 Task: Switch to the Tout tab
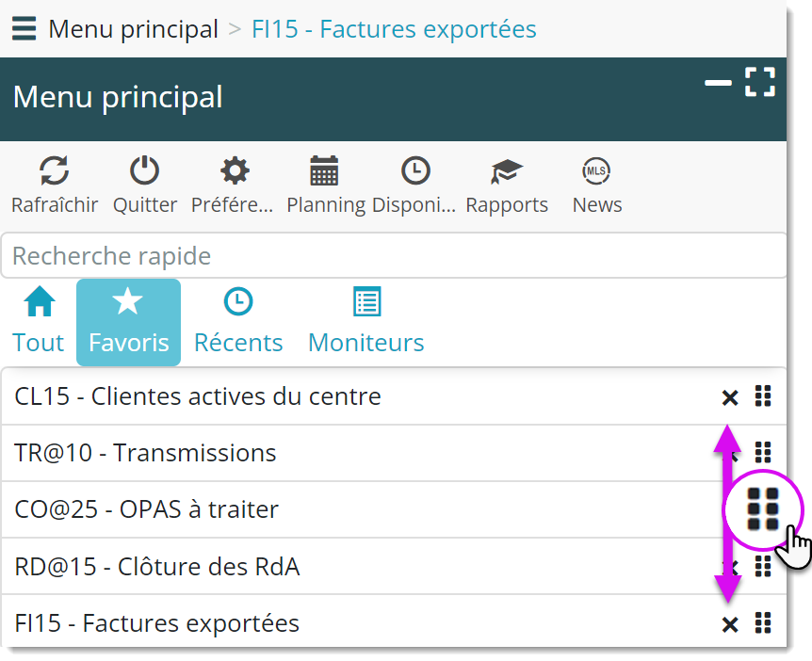[x=39, y=322]
